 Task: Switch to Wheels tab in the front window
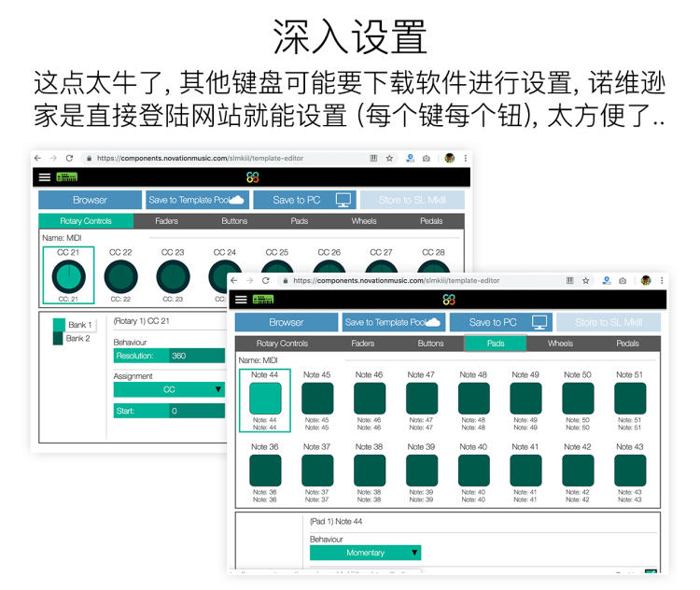(x=560, y=343)
